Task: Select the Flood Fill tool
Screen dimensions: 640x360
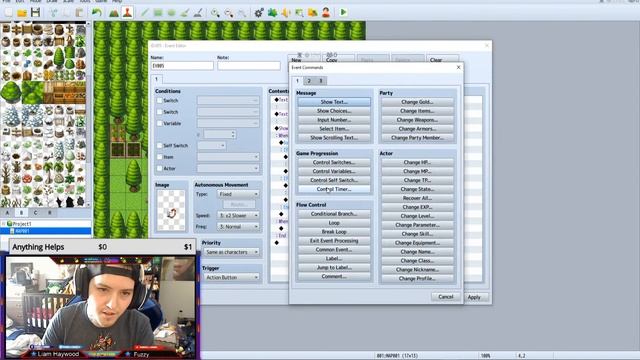Action: click(x=185, y=13)
